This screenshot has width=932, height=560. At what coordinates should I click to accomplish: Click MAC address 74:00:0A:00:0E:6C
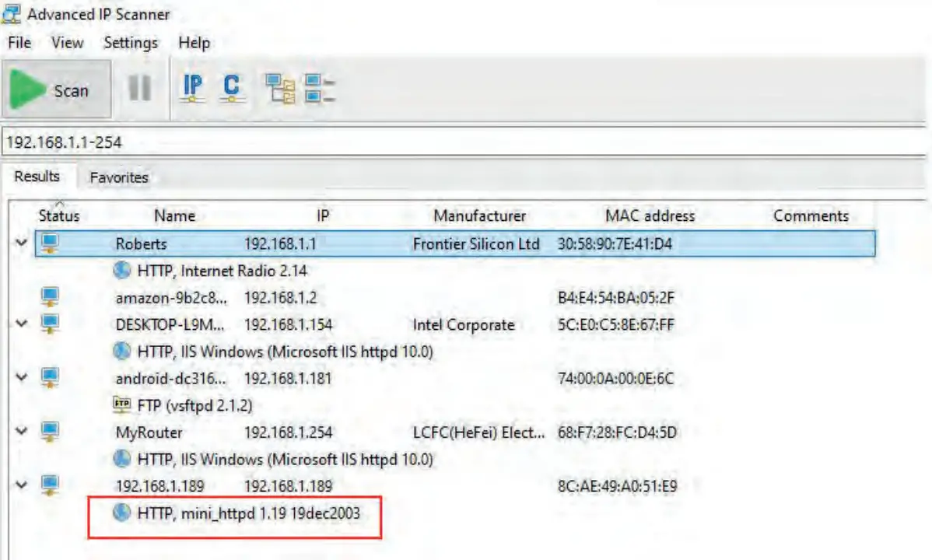[x=615, y=378]
